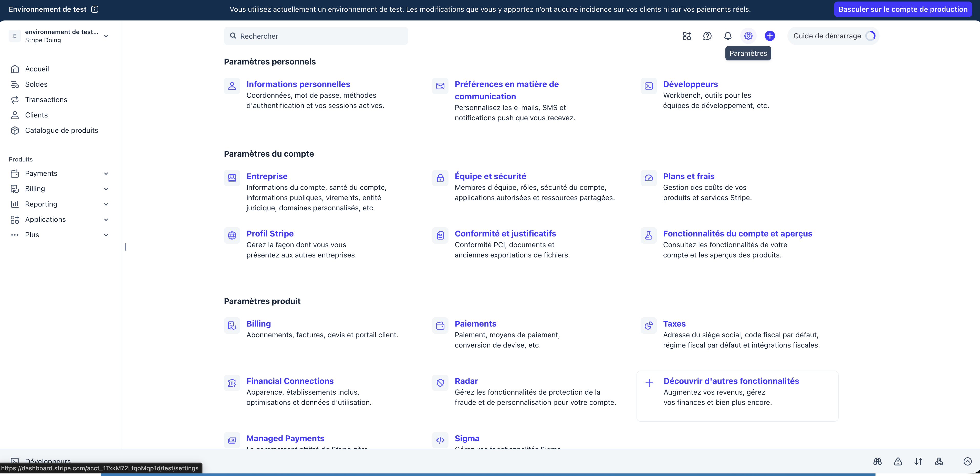Open Profil Stripe link

pos(270,233)
